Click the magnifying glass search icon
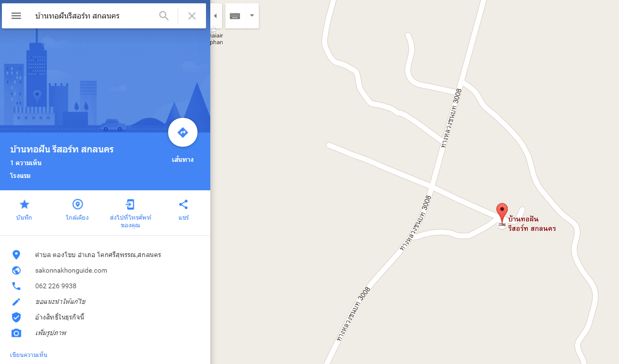 click(x=164, y=16)
